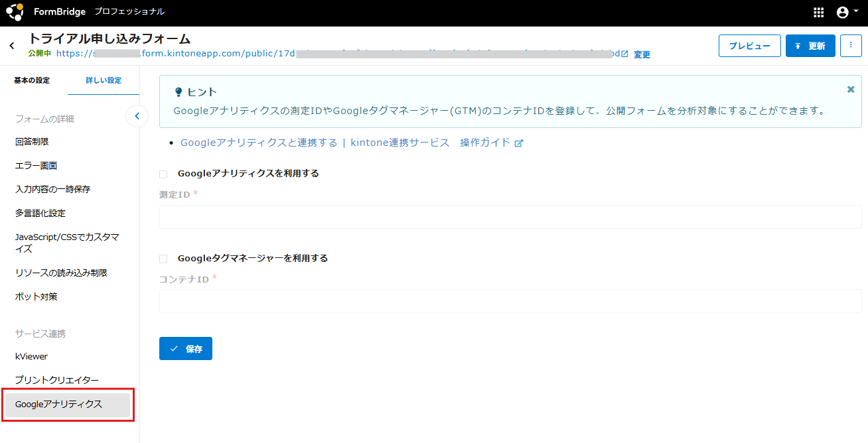868x443 pixels.
Task: Switch to 詳しい設定 tab
Action: (104, 80)
